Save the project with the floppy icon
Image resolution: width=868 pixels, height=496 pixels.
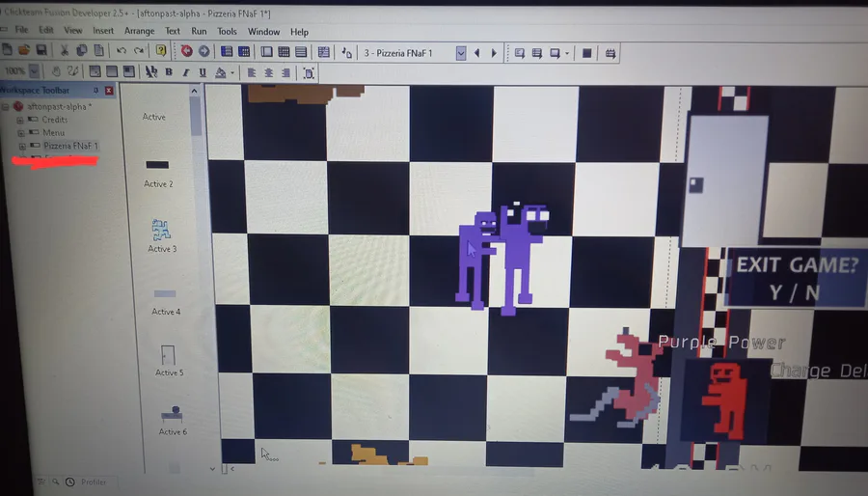tap(41, 50)
